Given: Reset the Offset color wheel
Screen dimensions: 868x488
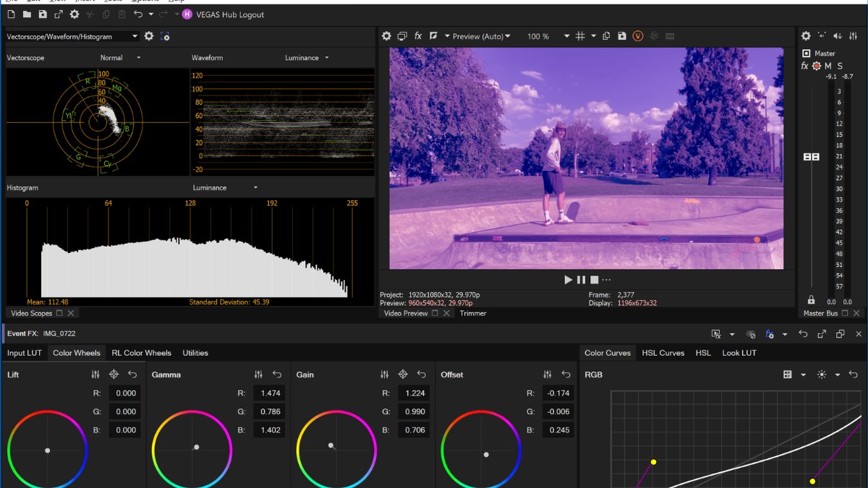Looking at the screenshot, I should (x=566, y=374).
